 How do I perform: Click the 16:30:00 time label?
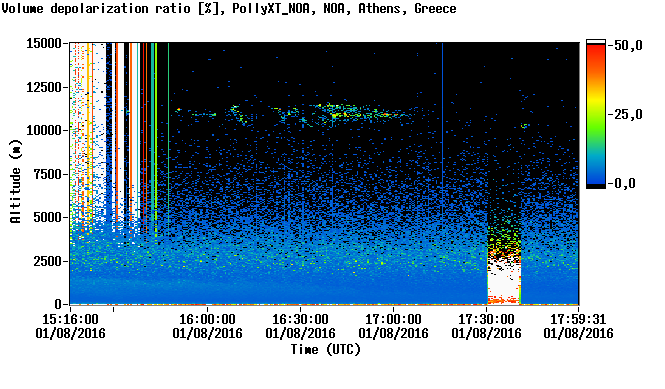300,319
